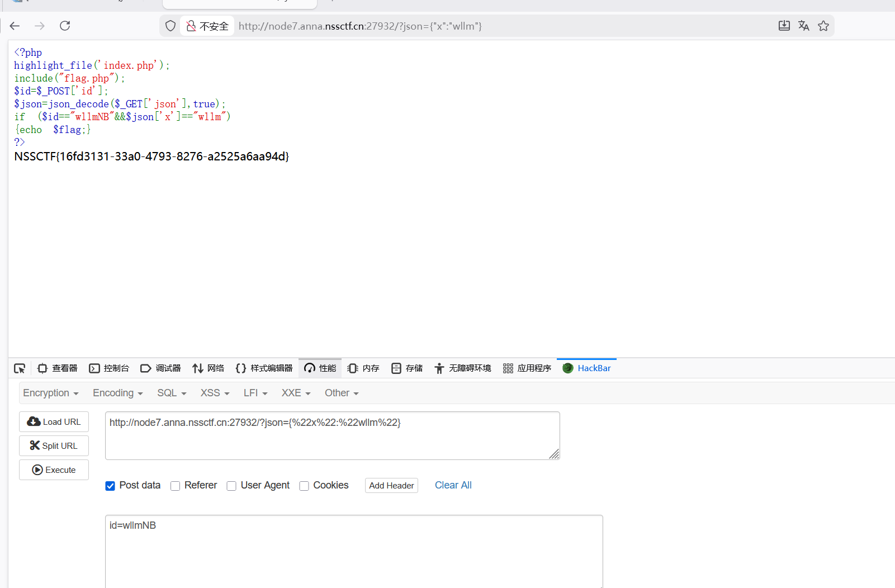Activate the element picker icon in devtools

coord(20,368)
